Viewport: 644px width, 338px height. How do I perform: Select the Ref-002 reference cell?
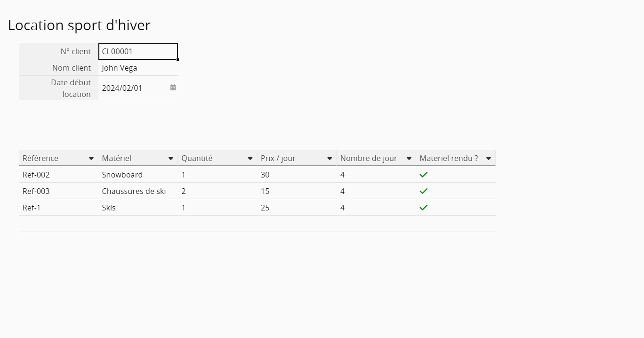(58, 175)
